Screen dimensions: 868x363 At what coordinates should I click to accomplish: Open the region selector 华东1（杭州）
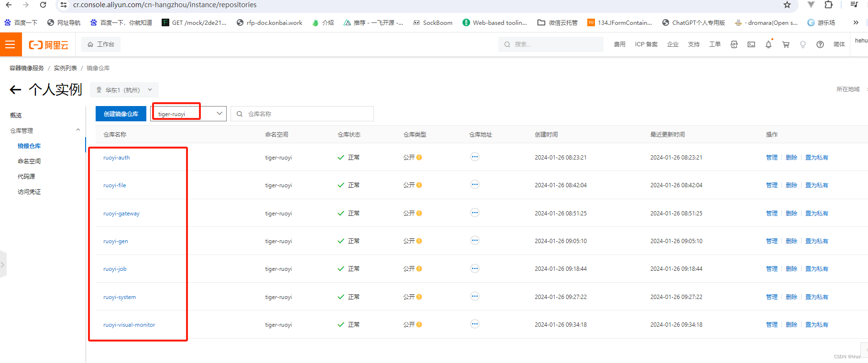124,90
